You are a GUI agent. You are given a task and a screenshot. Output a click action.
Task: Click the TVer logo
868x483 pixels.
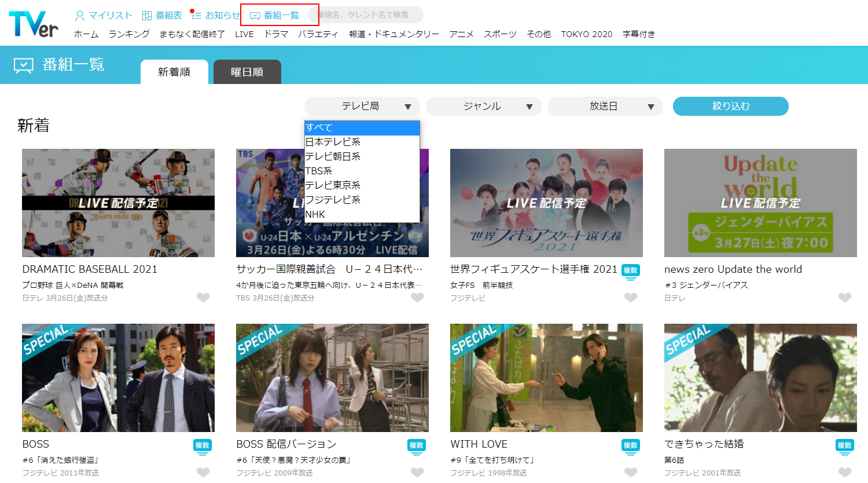[34, 24]
